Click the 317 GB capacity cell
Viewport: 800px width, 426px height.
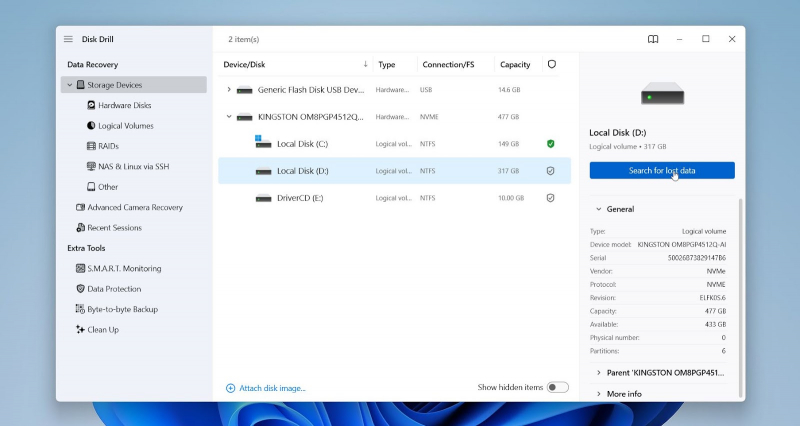[508, 171]
